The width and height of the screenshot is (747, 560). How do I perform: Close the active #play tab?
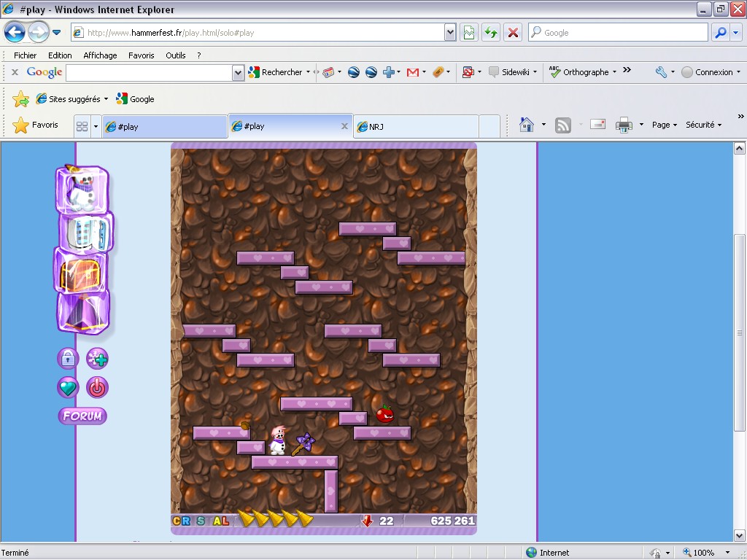(344, 126)
